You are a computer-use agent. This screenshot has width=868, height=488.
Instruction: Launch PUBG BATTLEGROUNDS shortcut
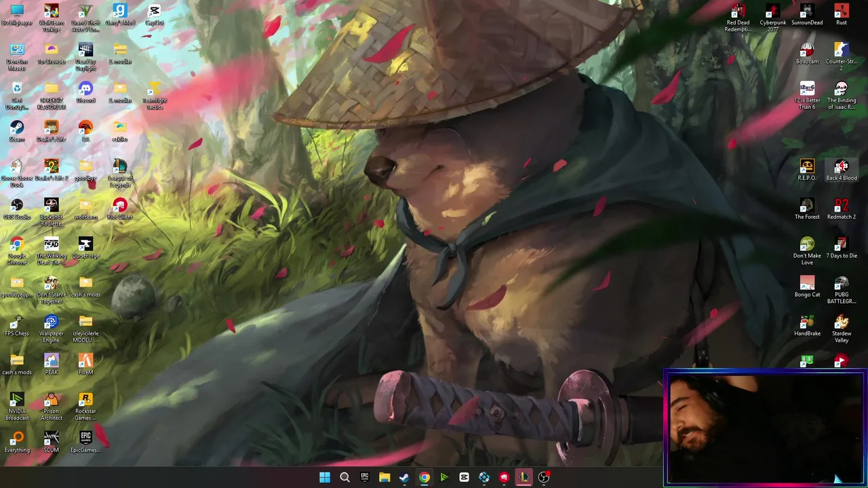pos(842,291)
